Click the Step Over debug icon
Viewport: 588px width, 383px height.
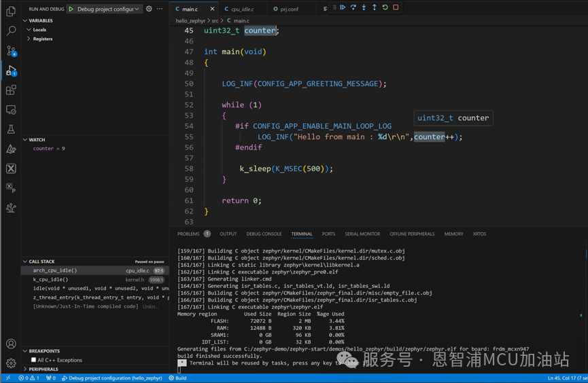[x=353, y=7]
